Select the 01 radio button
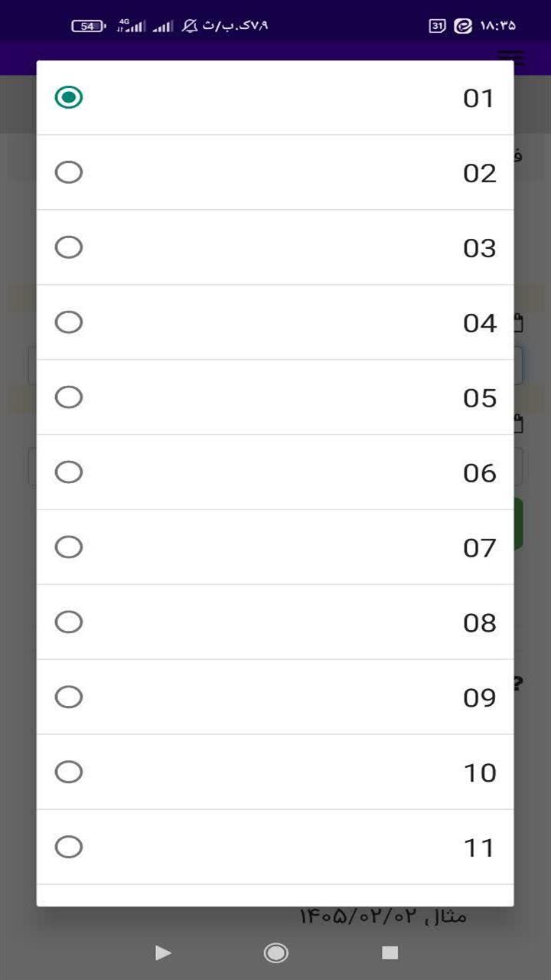Viewport: 551px width, 980px height. point(69,97)
